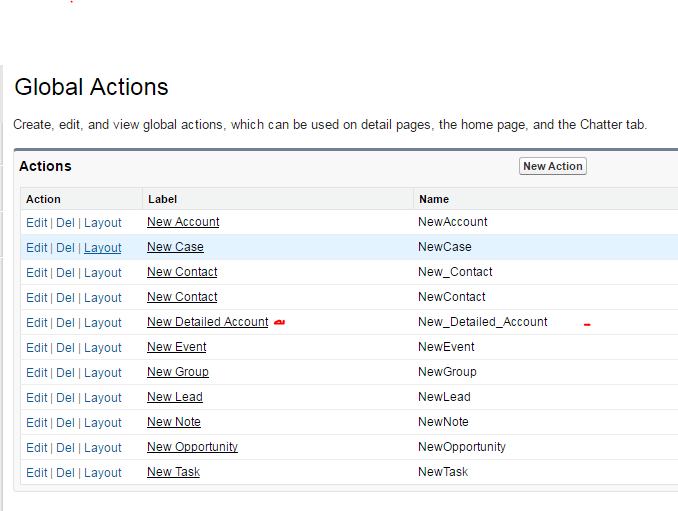Image resolution: width=678 pixels, height=511 pixels.
Task: Open the New Account label link
Action: click(x=183, y=222)
